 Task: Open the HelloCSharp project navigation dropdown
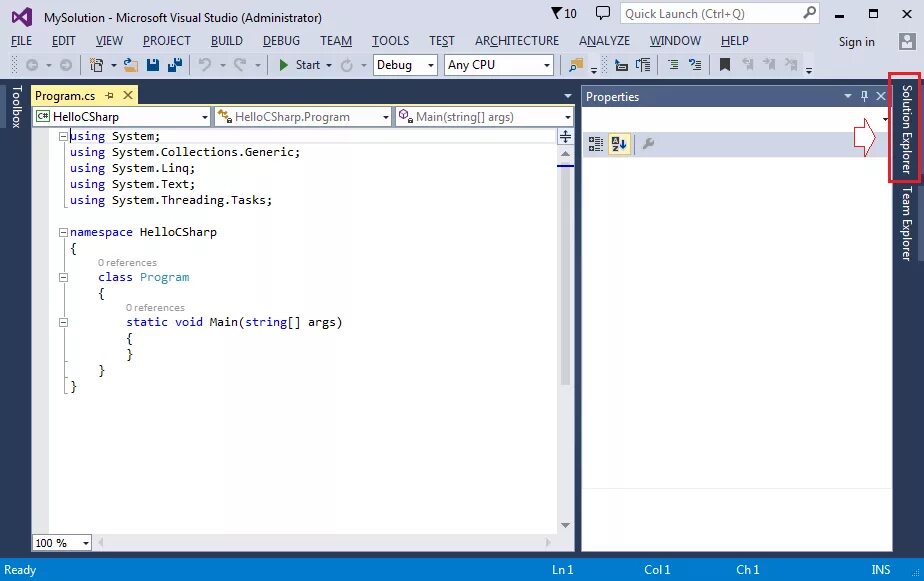tap(122, 117)
